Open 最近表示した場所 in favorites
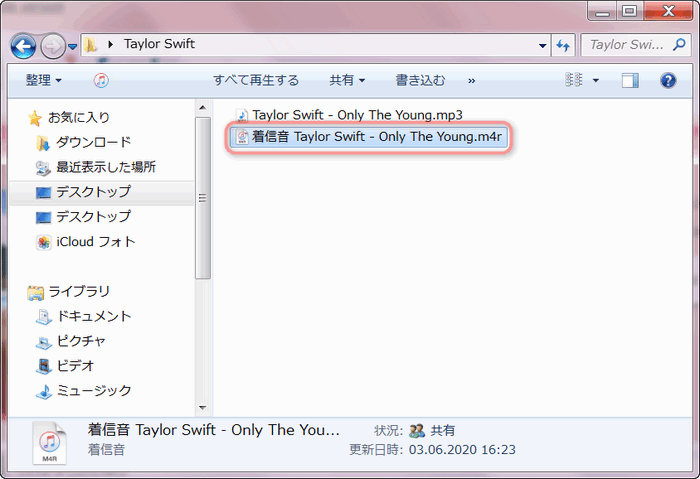The image size is (700, 479). pos(106,167)
